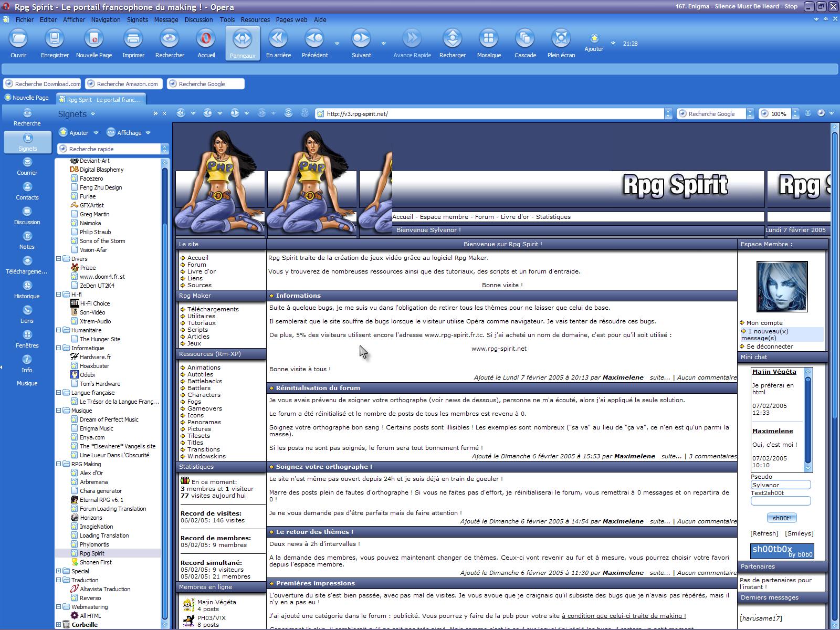Click the Signets list vertical scrollbar
Screen dimensions: 840x630
165,393
